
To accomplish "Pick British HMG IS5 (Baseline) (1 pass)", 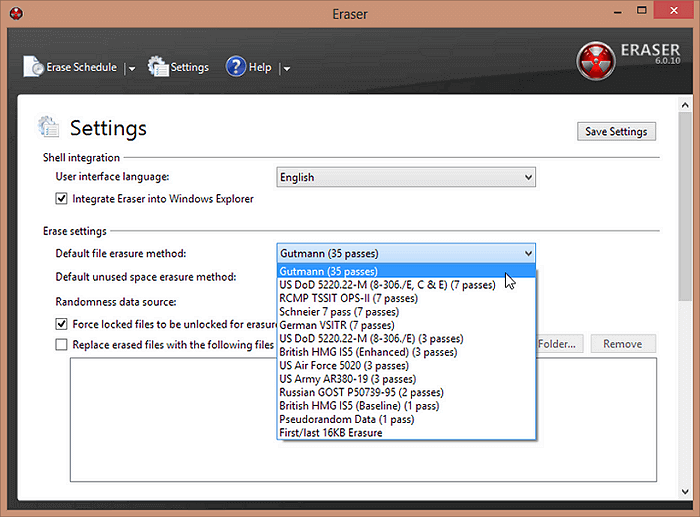I will click(406, 406).
